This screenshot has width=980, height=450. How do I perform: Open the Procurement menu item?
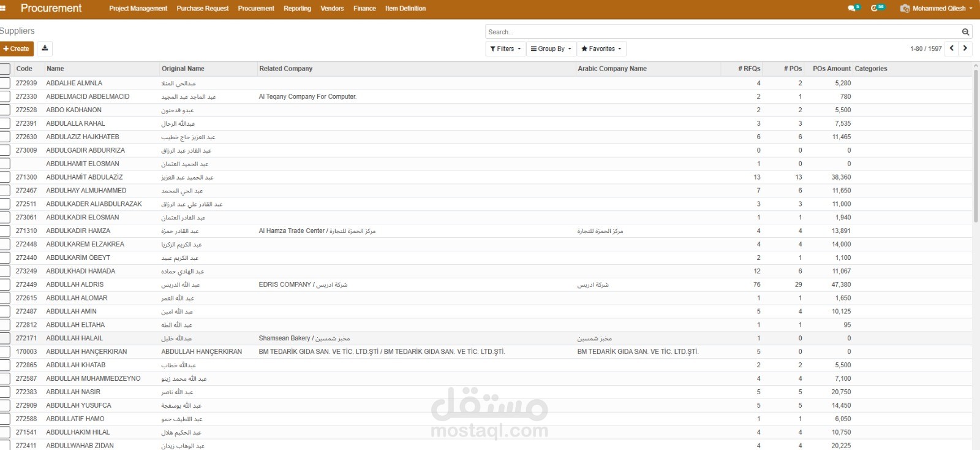[x=256, y=9]
